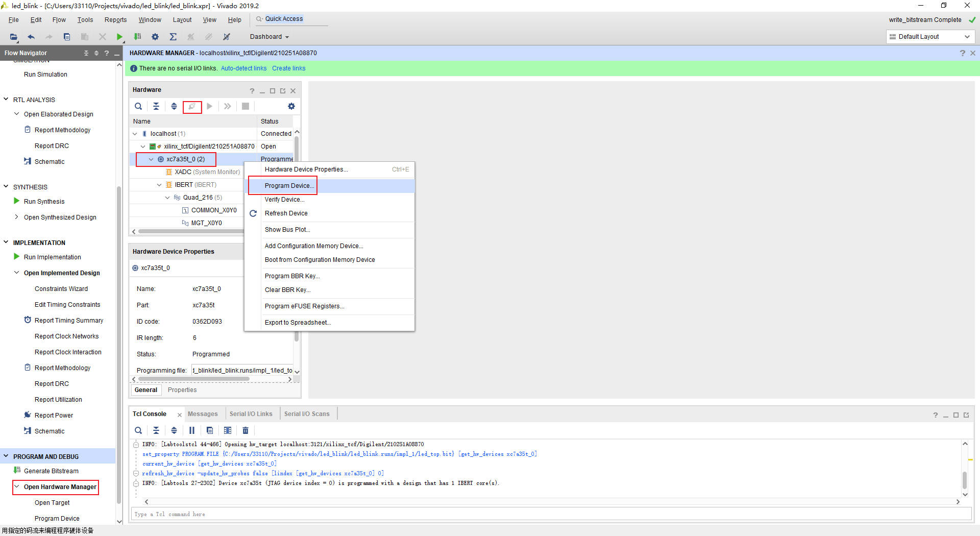Image resolution: width=980 pixels, height=536 pixels.
Task: Collapse the SYNTHESIS section
Action: tap(6, 187)
